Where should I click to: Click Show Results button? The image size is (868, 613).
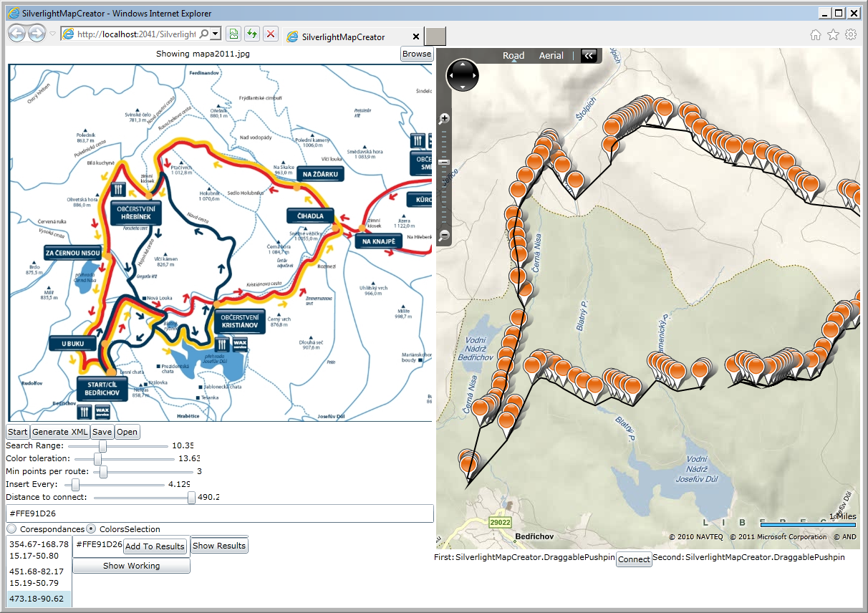[x=219, y=546]
